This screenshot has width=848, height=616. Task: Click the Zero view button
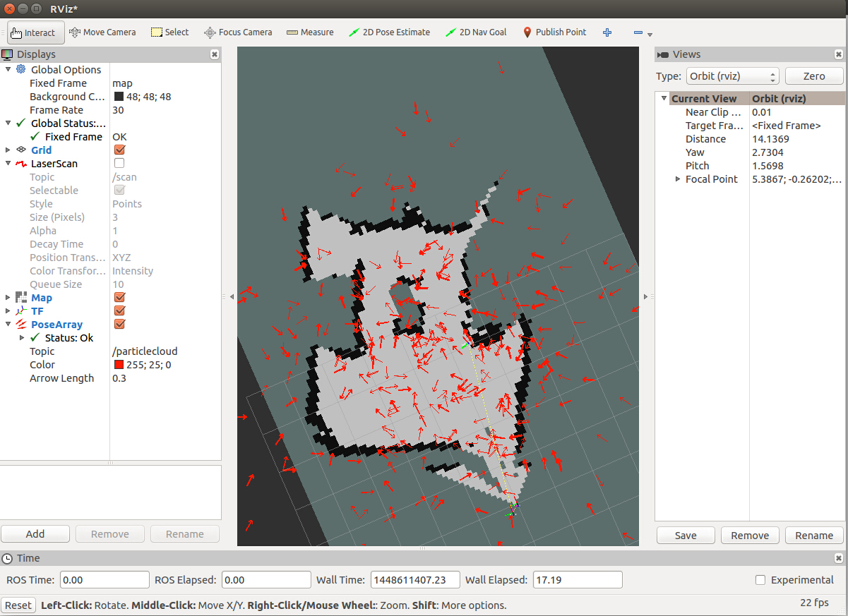click(x=814, y=76)
